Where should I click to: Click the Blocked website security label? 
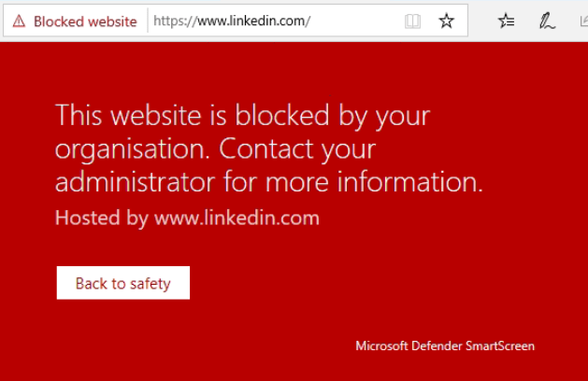coord(85,21)
